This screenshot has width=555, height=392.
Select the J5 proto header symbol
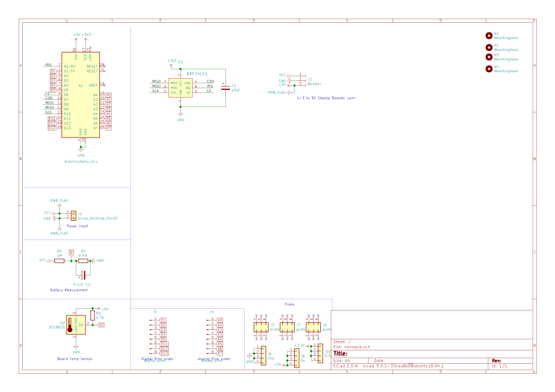point(261,327)
